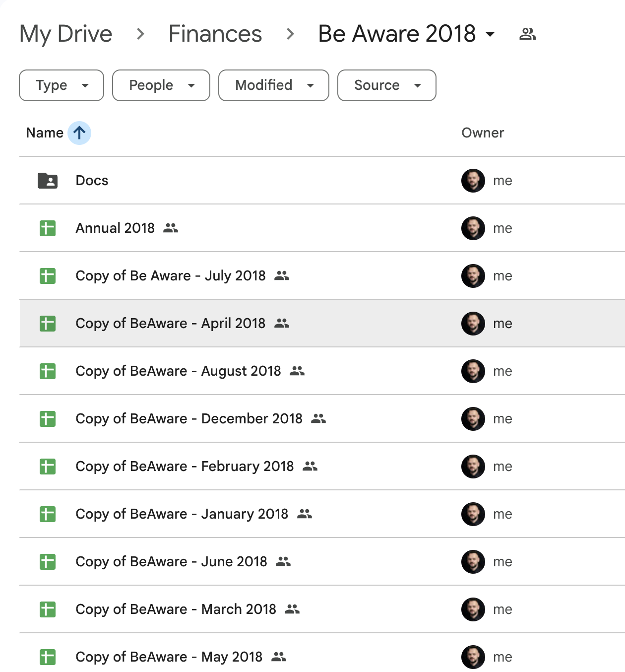Image resolution: width=625 pixels, height=672 pixels.
Task: Click the shared folder icon beside Be Aware 2018
Action: (x=527, y=34)
